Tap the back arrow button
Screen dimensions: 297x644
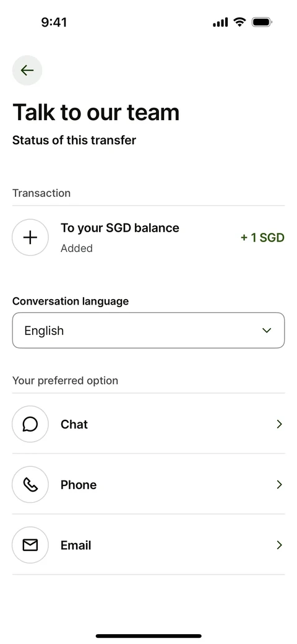point(27,70)
